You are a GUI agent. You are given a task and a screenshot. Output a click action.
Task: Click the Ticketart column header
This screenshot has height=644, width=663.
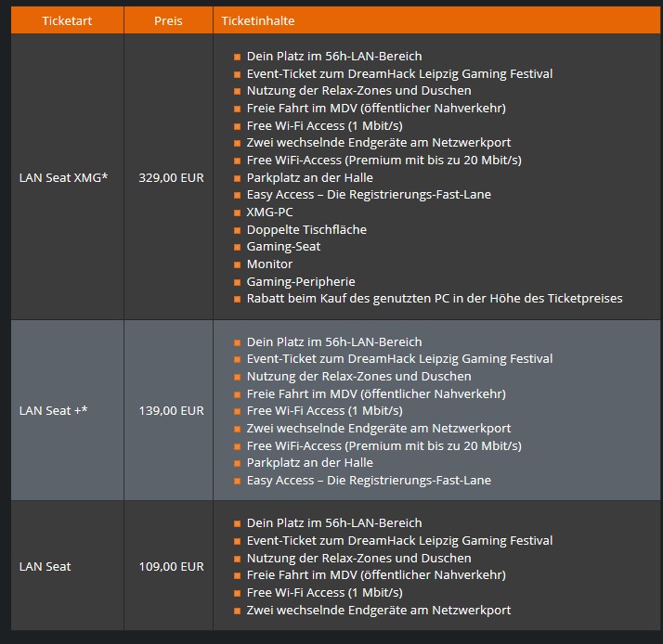67,20
